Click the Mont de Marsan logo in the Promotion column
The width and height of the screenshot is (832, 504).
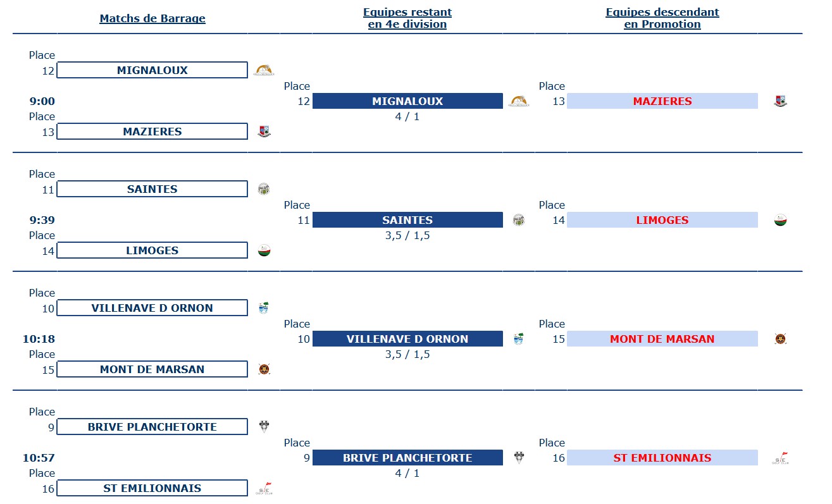(x=780, y=339)
